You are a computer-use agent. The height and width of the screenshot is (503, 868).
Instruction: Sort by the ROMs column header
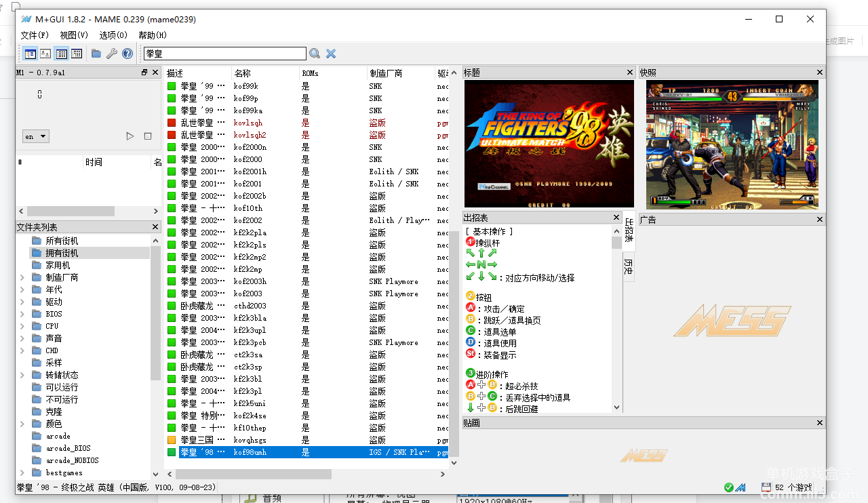tap(334, 73)
